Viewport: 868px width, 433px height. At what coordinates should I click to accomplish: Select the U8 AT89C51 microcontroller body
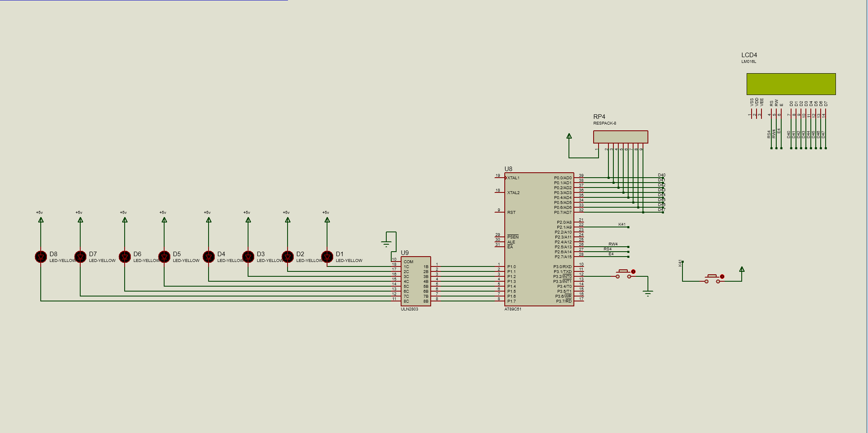tap(539, 239)
